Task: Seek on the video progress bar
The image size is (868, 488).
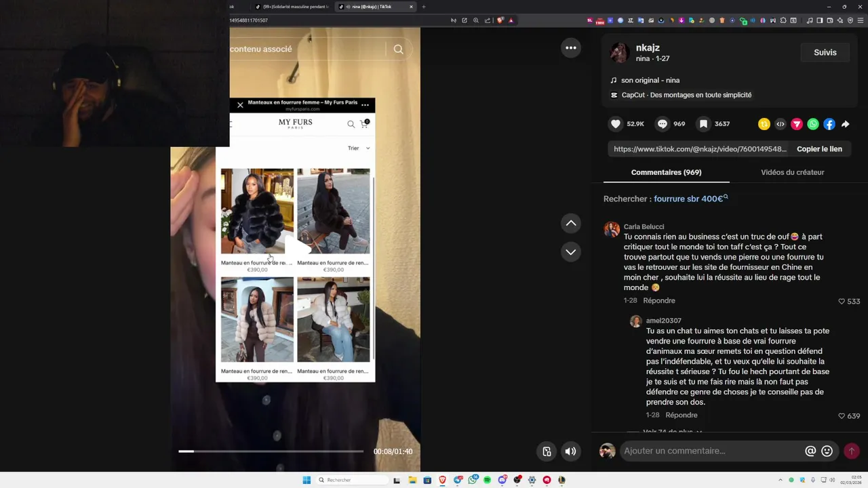Action: click(271, 451)
